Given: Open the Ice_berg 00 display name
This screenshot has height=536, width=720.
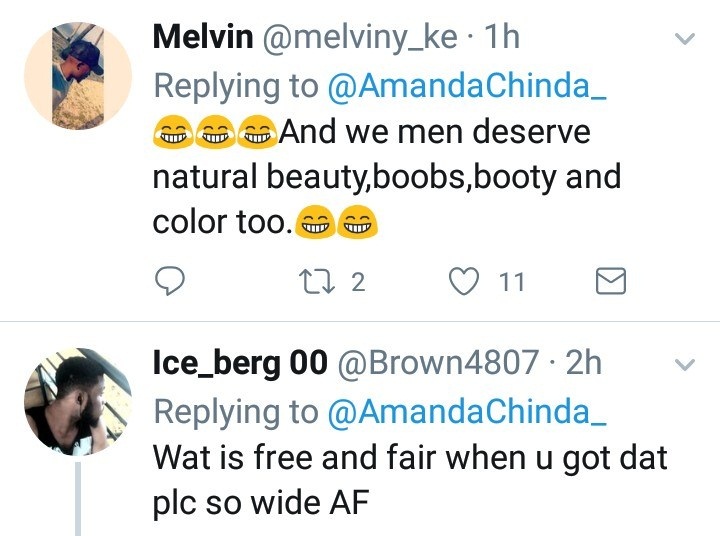Looking at the screenshot, I should click(240, 362).
